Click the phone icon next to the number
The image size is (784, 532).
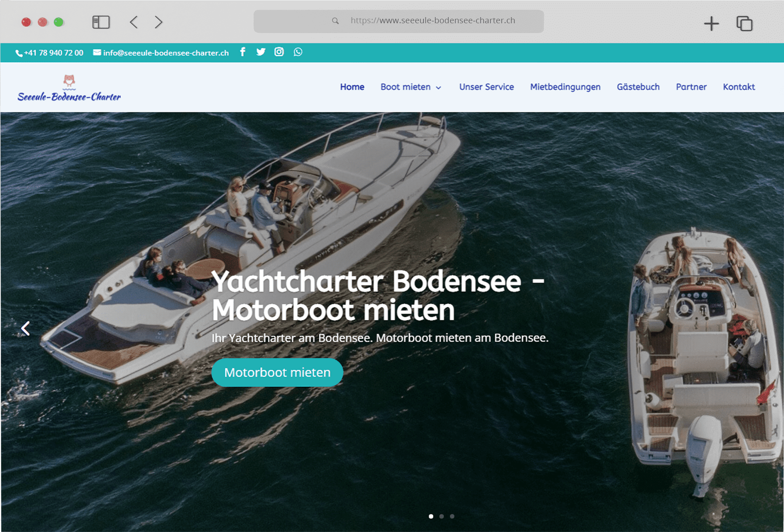pyautogui.click(x=19, y=53)
